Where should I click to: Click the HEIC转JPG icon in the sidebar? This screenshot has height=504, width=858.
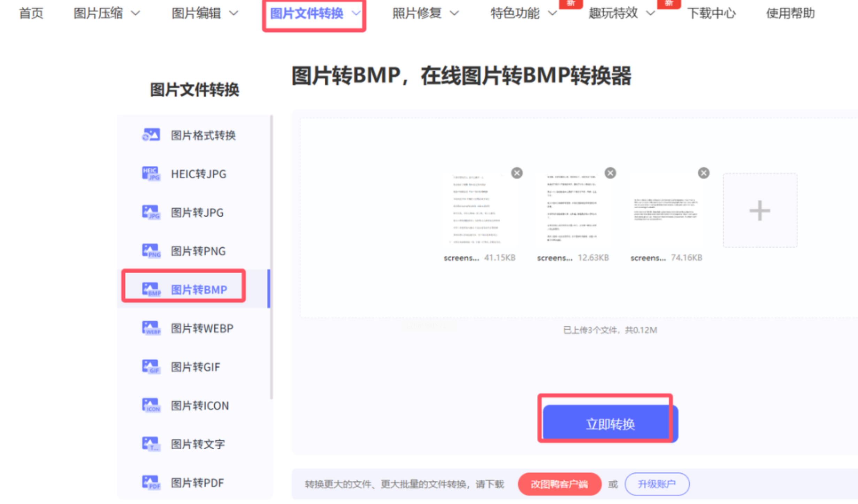[151, 174]
